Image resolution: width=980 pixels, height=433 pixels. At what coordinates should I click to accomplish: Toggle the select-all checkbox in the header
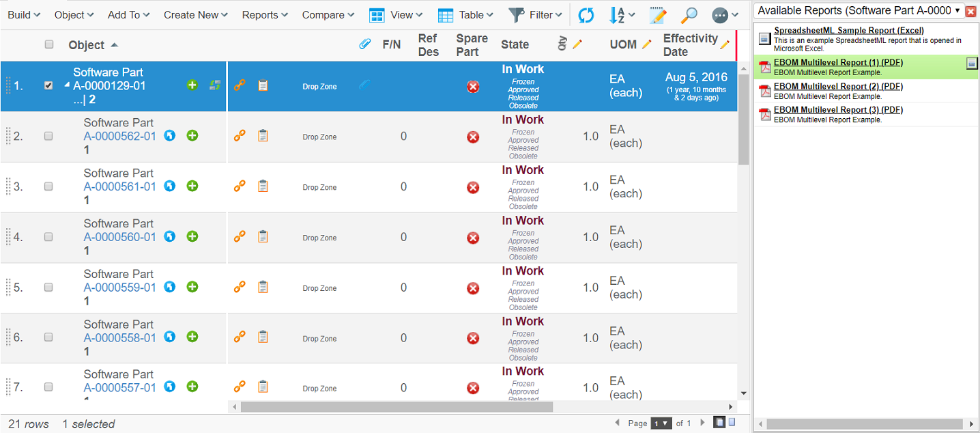coord(48,44)
